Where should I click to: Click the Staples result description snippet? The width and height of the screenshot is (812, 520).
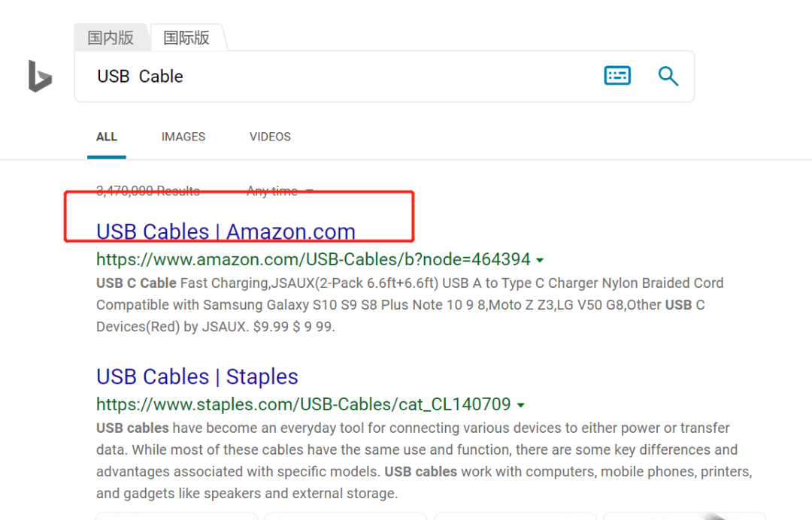coord(421,461)
